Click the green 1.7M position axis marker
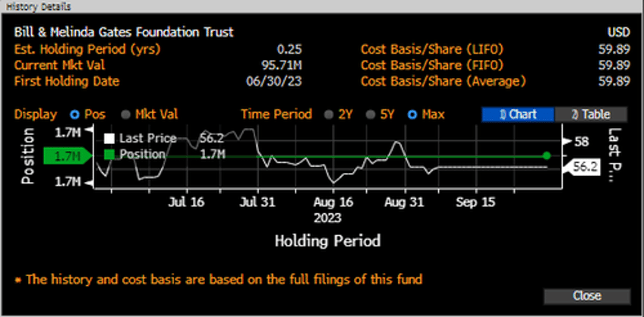Image resolution: width=644 pixels, height=317 pixels. pos(68,156)
